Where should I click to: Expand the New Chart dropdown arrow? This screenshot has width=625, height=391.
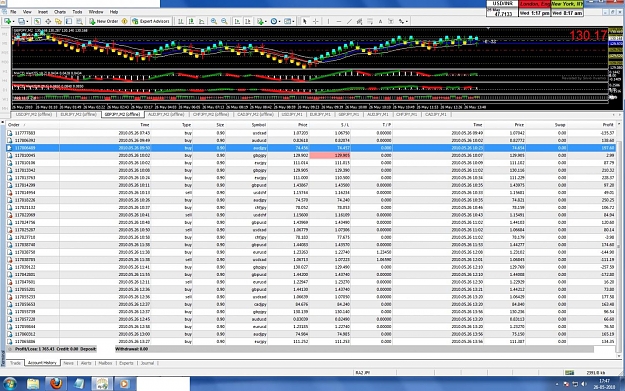[x=14, y=22]
